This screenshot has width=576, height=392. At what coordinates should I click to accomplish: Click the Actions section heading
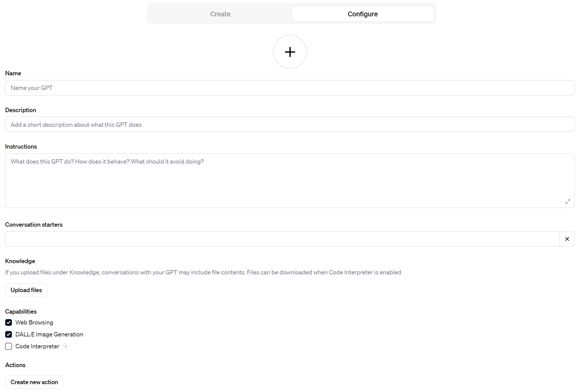pyautogui.click(x=15, y=365)
